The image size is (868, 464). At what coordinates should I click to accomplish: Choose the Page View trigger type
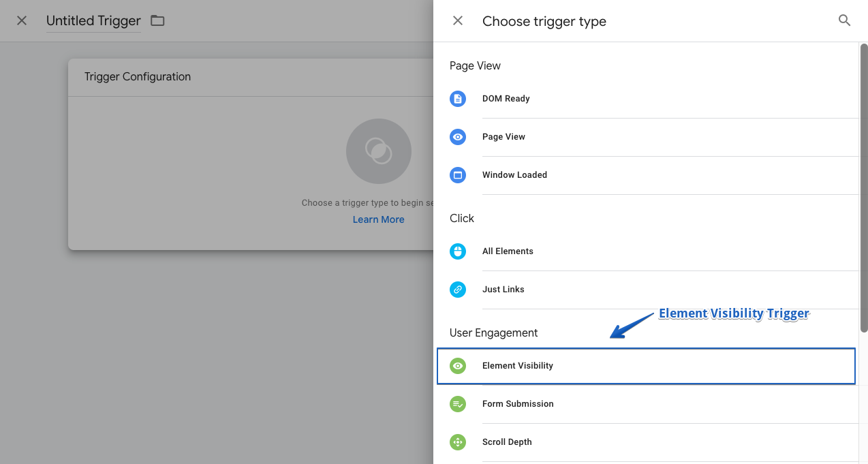(503, 137)
